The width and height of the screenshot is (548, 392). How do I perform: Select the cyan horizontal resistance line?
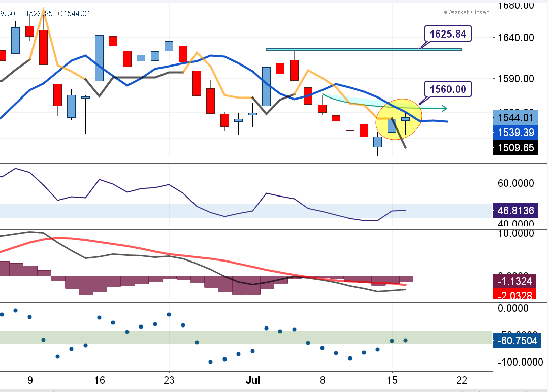(x=363, y=49)
